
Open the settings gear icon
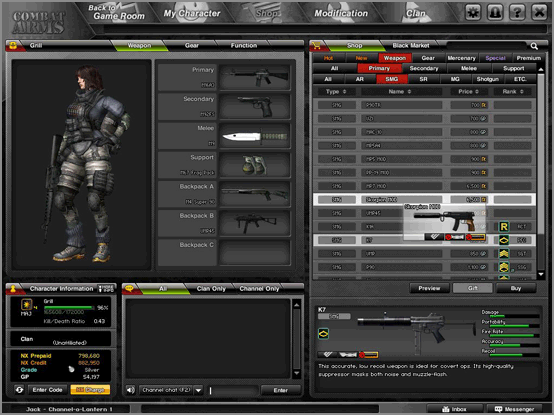(473, 13)
